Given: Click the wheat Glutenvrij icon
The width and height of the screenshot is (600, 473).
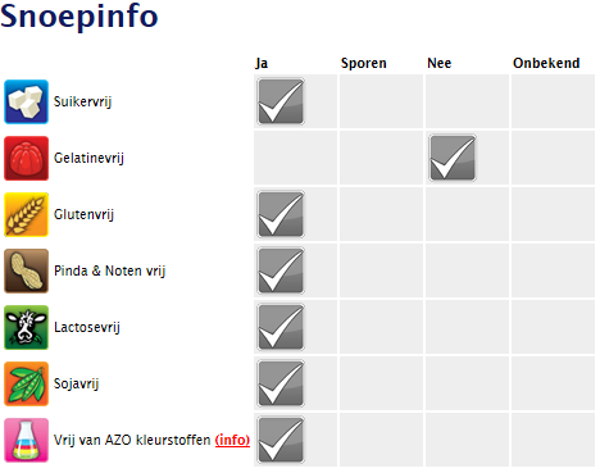Looking at the screenshot, I should (26, 214).
